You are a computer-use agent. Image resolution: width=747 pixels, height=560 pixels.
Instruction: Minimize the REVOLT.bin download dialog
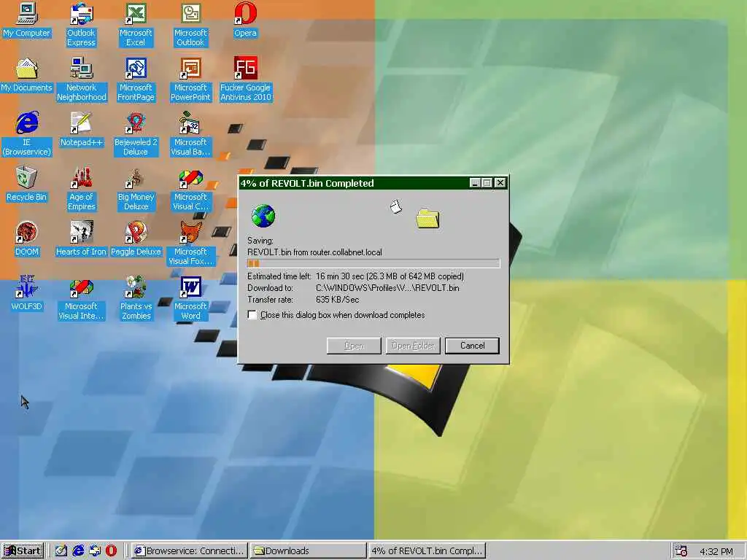tap(475, 183)
